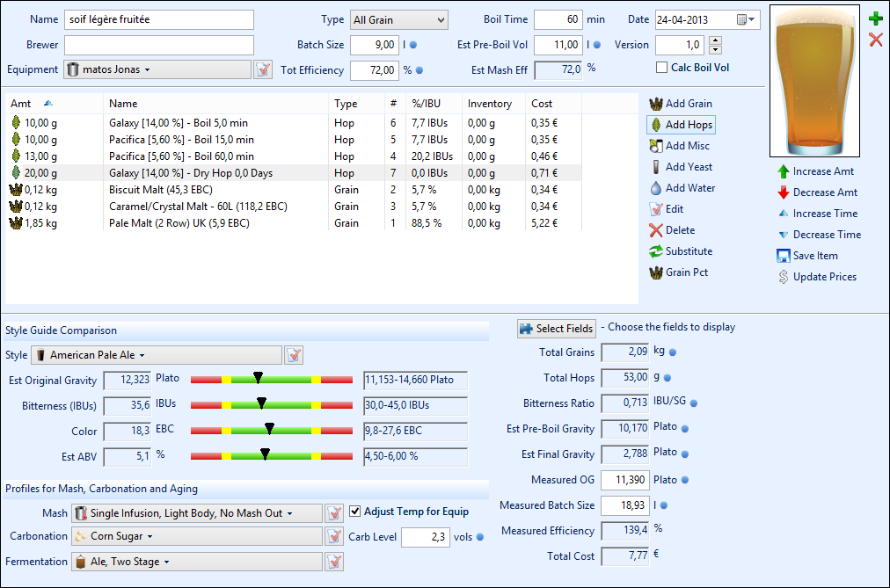Click the Add Hops button
The image size is (890, 588).
tap(680, 125)
